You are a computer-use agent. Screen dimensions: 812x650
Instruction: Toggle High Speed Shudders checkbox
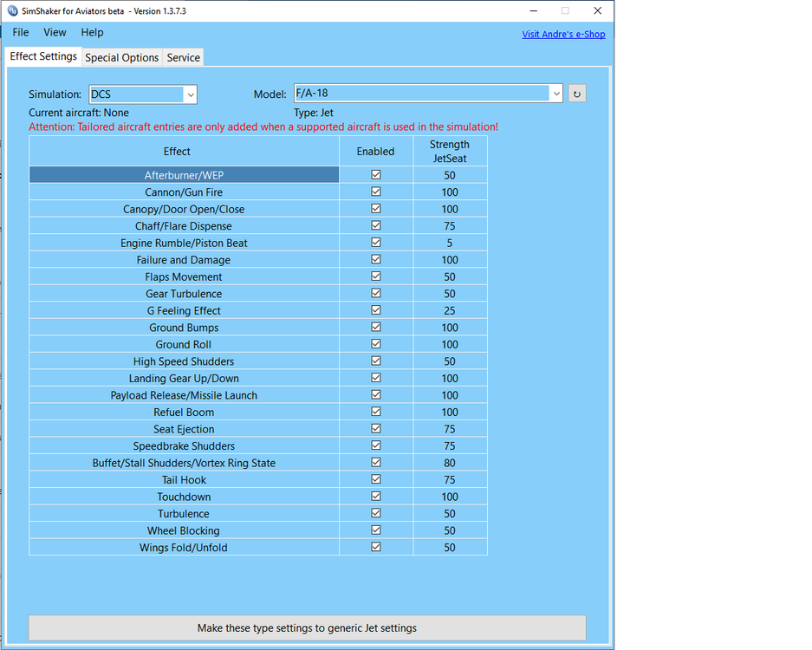point(376,361)
